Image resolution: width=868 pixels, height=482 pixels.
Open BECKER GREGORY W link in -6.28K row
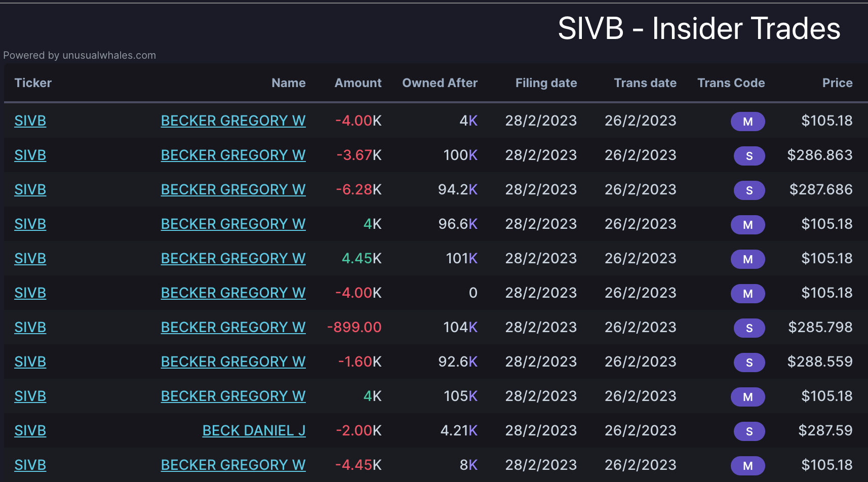pos(233,189)
